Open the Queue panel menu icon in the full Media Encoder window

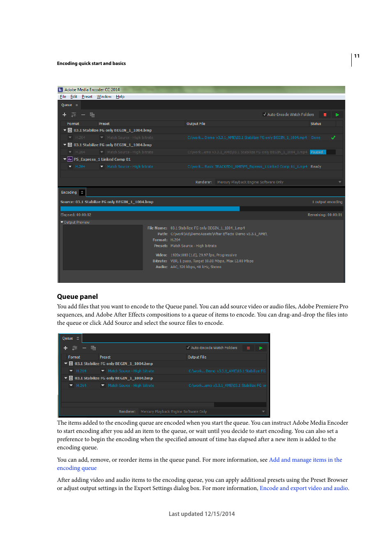[76, 105]
